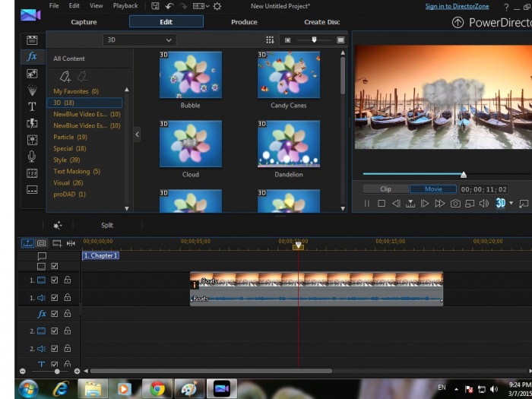The height and width of the screenshot is (399, 532).
Task: Collapse the category panel with arrow
Action: 138,135
